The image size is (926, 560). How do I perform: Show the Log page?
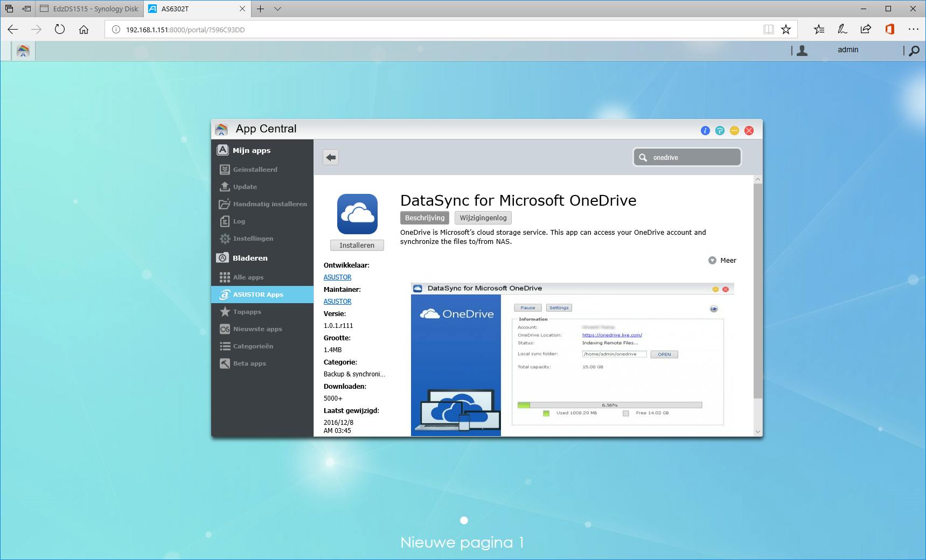click(x=262, y=221)
